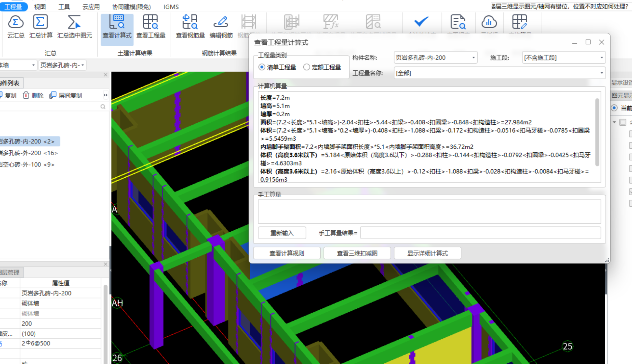Click the blue checkmark validity-check icon
The width and height of the screenshot is (632, 364).
pos(421,22)
